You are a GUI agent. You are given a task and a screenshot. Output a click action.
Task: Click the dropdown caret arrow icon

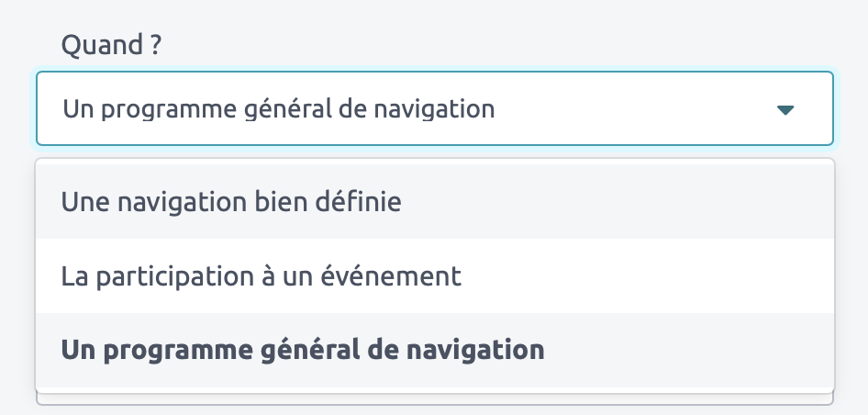click(x=784, y=110)
